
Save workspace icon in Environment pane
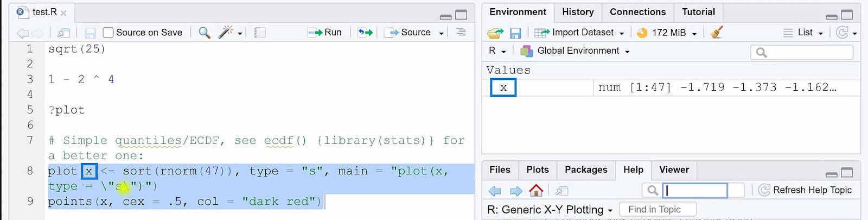point(515,33)
